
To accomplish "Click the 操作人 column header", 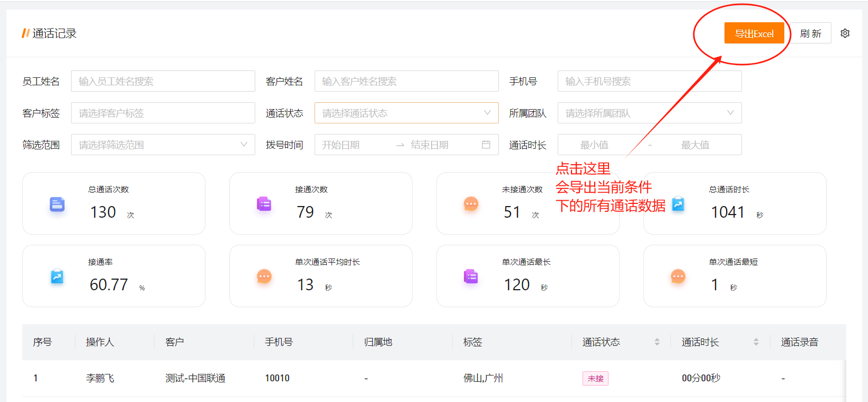I will pyautogui.click(x=100, y=342).
